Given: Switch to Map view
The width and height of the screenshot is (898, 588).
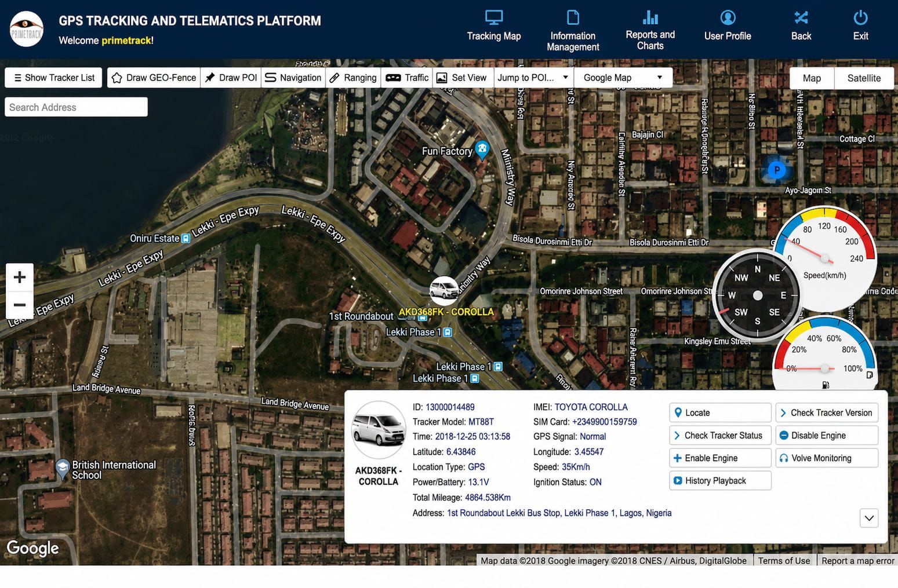Looking at the screenshot, I should pos(812,78).
